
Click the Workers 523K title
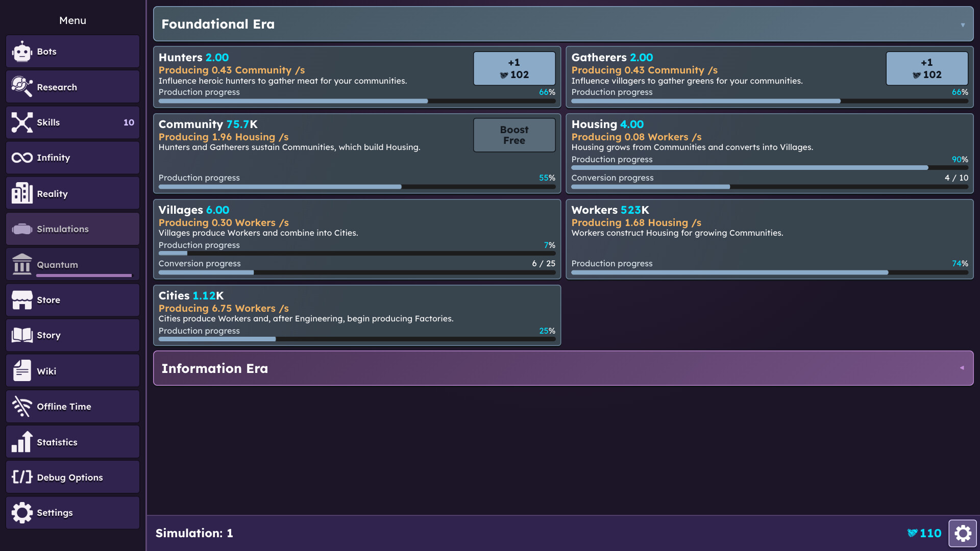click(x=610, y=210)
